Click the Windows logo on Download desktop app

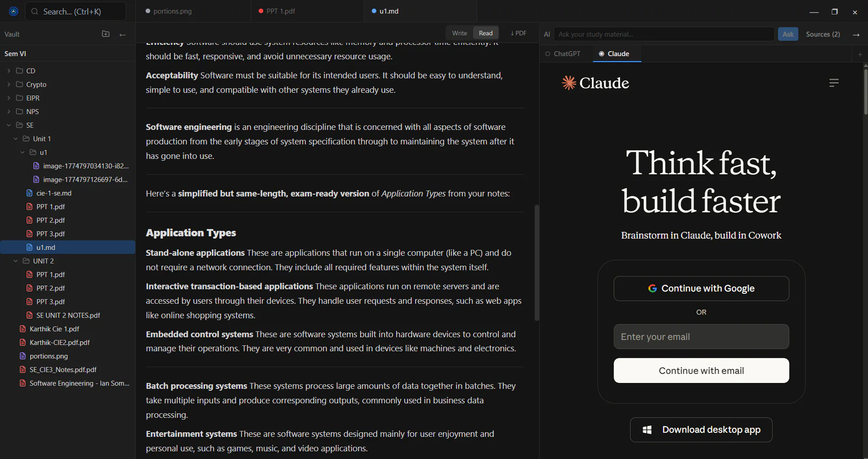click(647, 430)
